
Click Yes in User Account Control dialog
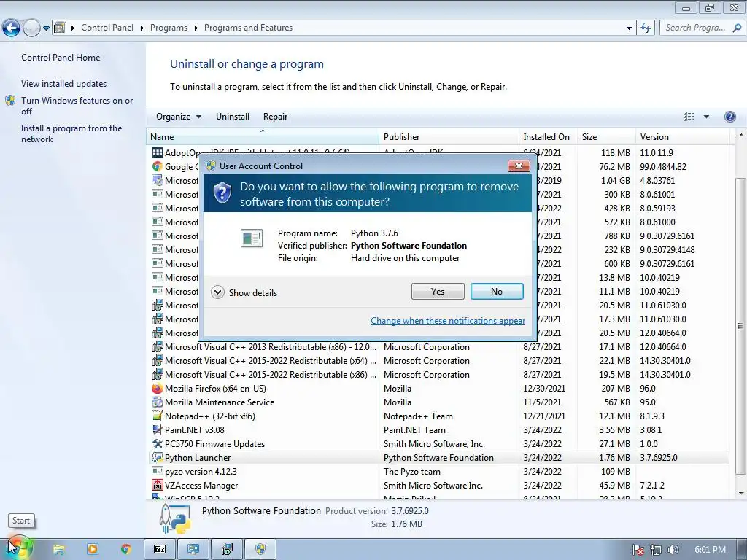point(438,292)
